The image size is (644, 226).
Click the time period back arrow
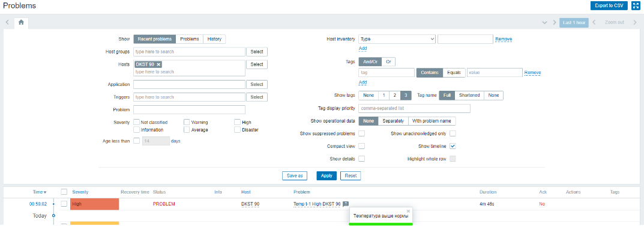[x=594, y=23]
